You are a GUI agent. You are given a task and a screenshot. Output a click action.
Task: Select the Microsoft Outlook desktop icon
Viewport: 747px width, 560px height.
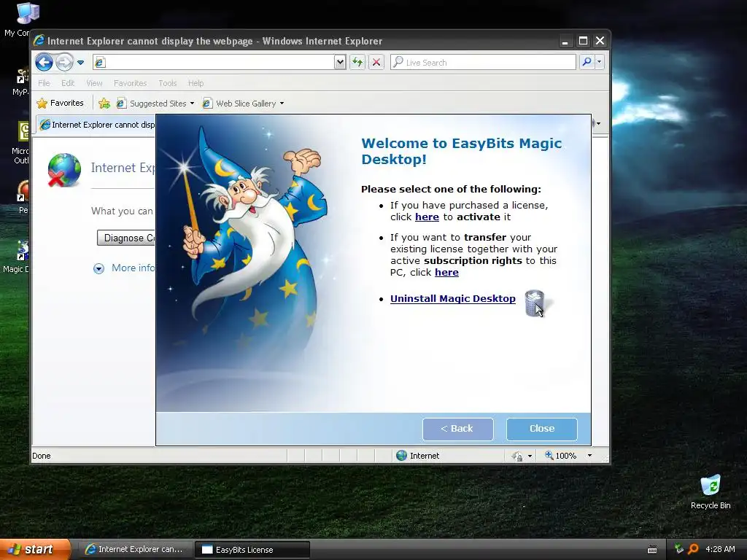[x=20, y=143]
